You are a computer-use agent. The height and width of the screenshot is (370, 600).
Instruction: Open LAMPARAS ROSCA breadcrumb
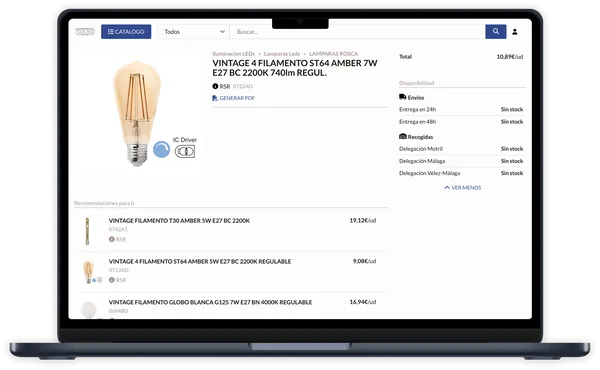(x=334, y=54)
